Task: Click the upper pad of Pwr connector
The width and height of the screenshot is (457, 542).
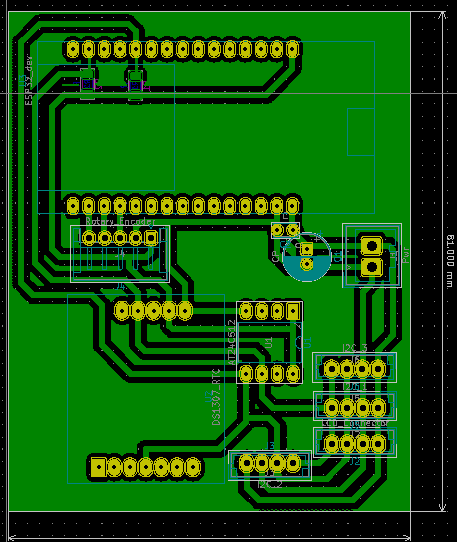Action: [372, 246]
